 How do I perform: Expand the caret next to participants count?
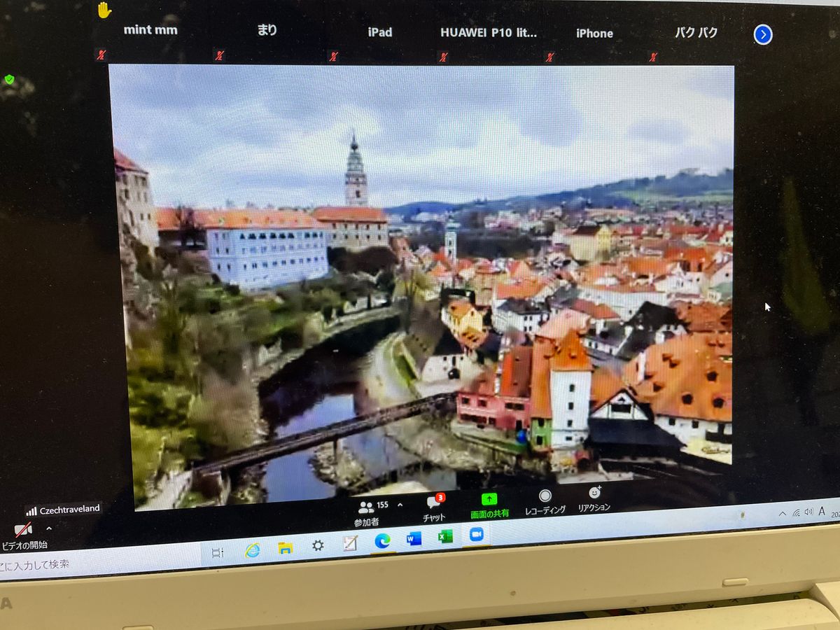[x=400, y=505]
